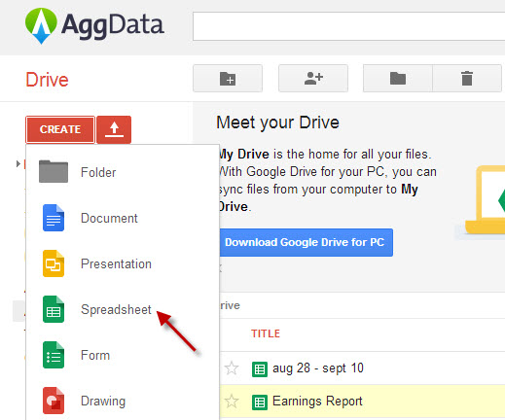Click the move to folder icon

pos(398,79)
